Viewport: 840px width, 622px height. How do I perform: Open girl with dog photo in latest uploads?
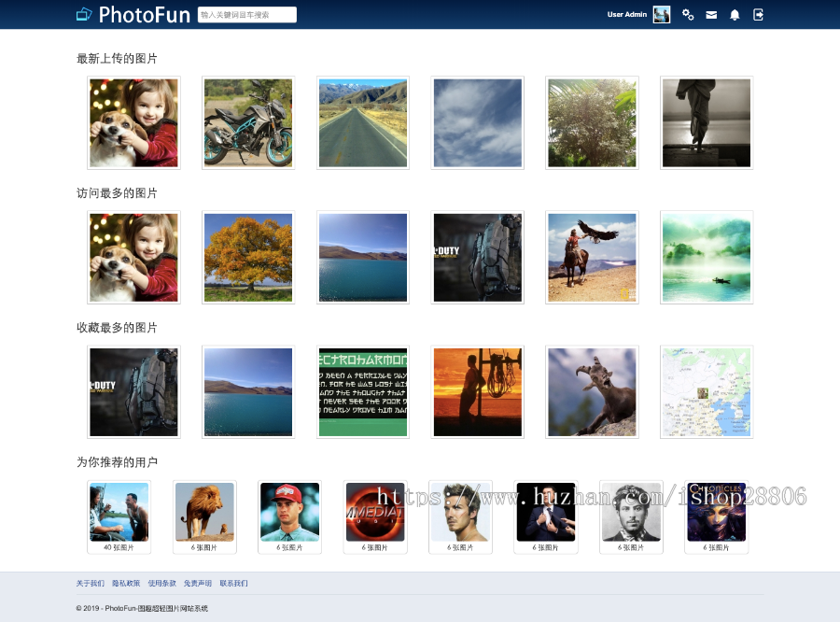(x=133, y=122)
